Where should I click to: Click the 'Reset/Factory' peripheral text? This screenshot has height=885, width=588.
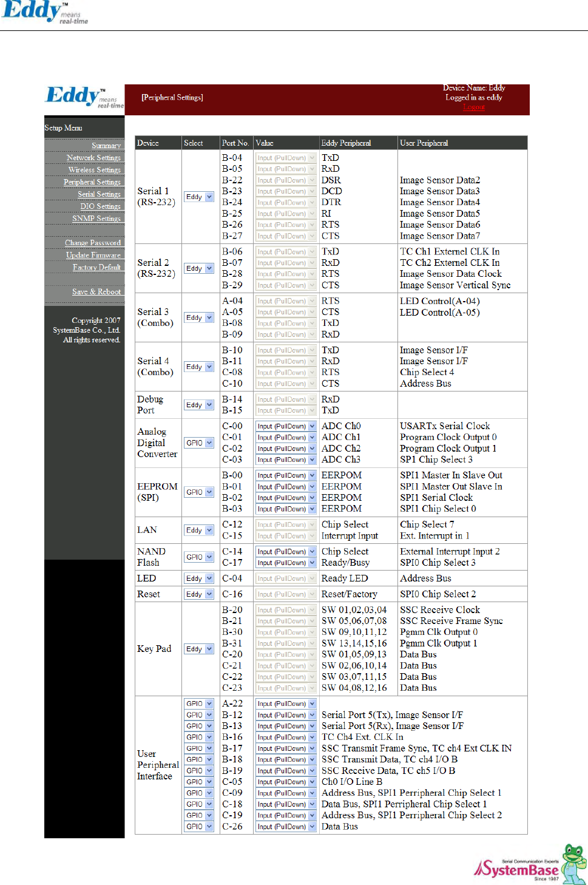click(350, 594)
